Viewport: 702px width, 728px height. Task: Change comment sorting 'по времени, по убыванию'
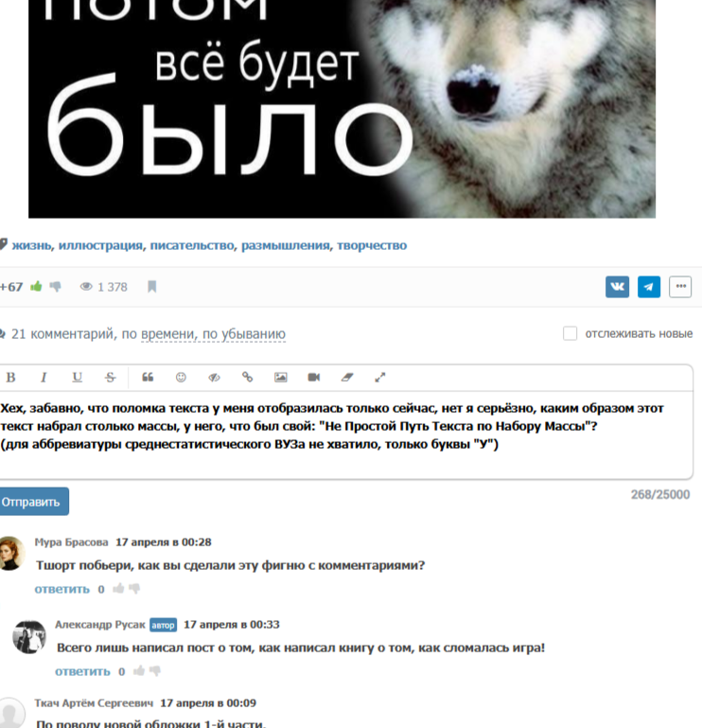pyautogui.click(x=213, y=334)
